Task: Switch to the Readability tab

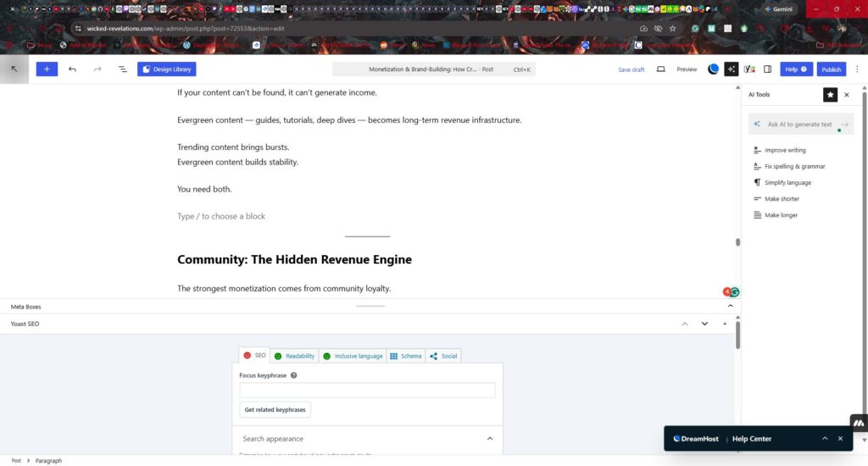Action: [294, 356]
